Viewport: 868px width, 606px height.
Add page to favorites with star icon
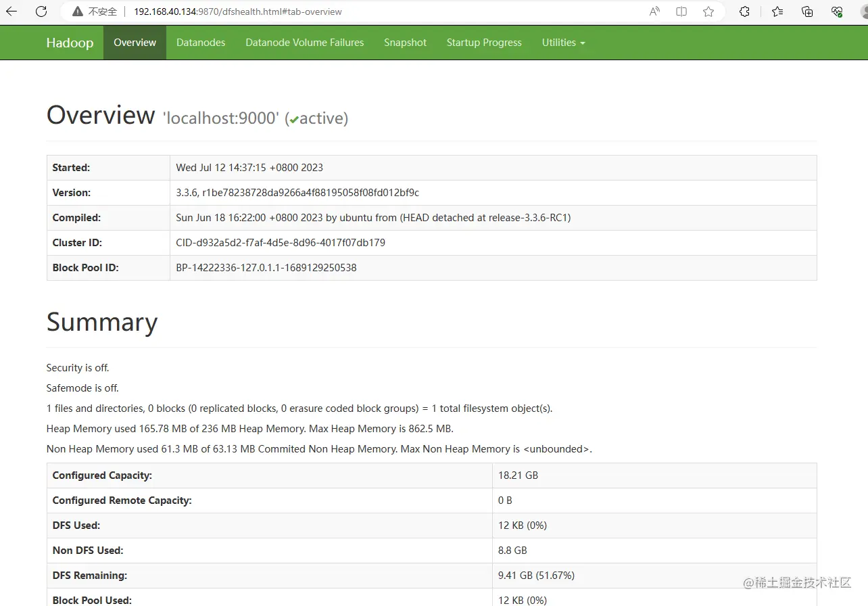[x=708, y=11]
